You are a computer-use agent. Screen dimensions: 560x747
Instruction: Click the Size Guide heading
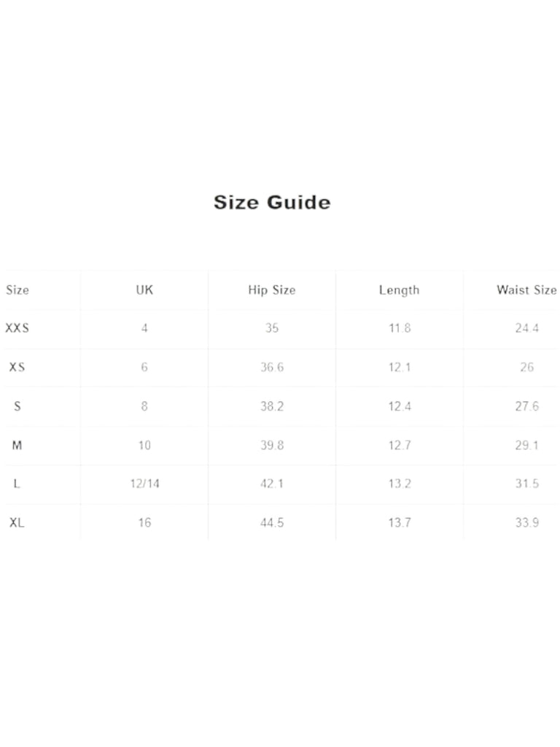click(272, 203)
